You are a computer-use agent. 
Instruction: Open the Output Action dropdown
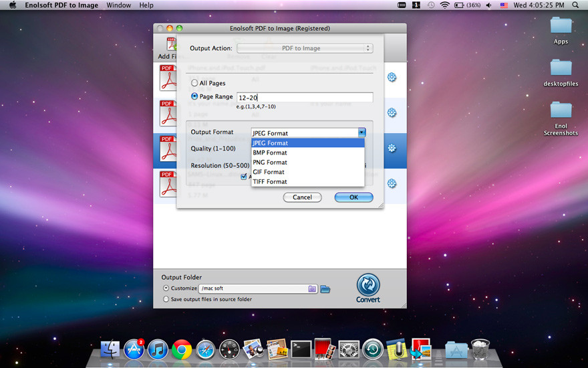[305, 48]
